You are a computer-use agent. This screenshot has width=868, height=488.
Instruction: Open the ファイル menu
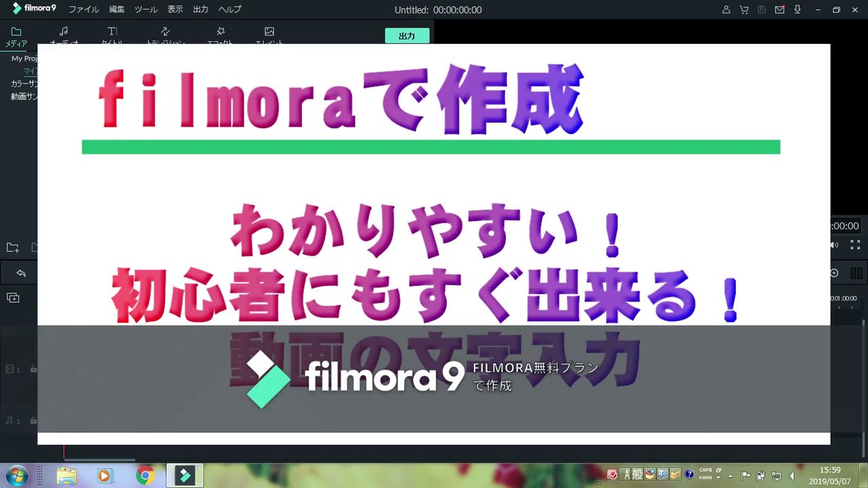tap(83, 9)
